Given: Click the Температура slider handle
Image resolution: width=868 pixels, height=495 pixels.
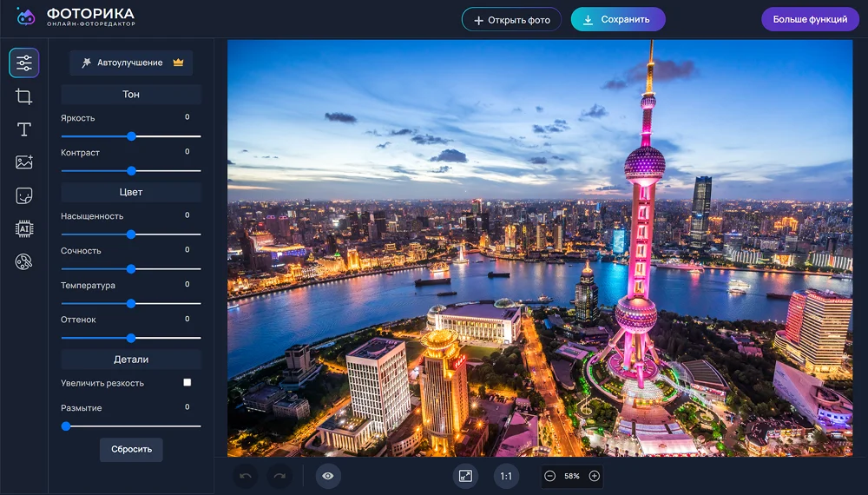Looking at the screenshot, I should (131, 303).
